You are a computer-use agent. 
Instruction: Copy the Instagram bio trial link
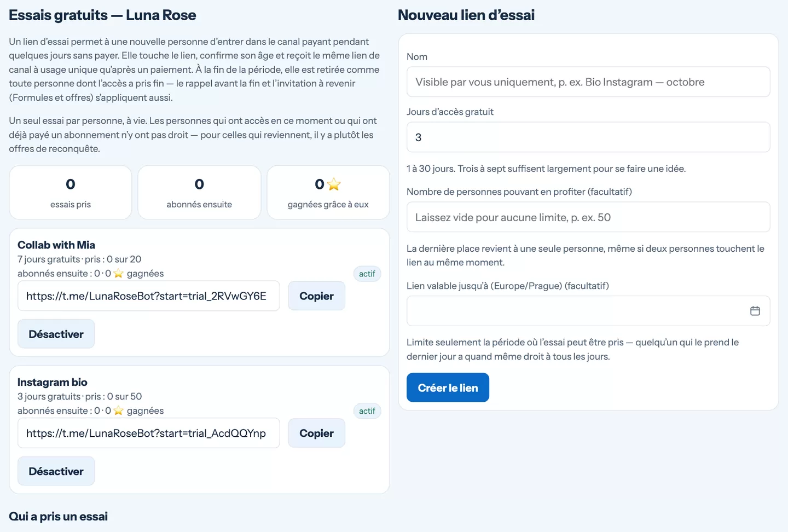(316, 433)
